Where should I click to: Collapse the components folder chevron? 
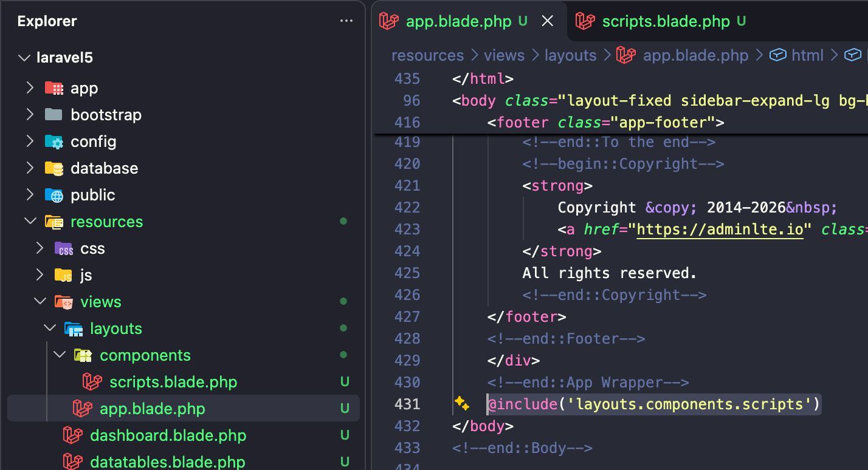59,355
